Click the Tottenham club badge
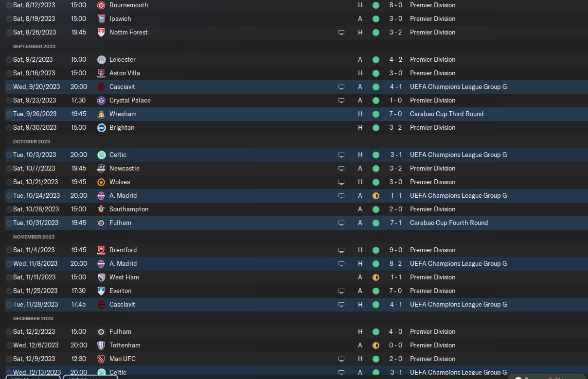The image size is (588, 379). point(101,345)
